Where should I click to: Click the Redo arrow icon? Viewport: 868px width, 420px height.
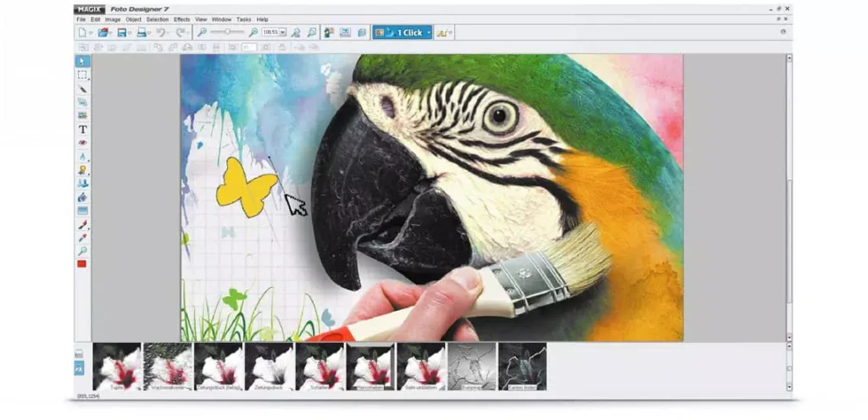tap(180, 33)
